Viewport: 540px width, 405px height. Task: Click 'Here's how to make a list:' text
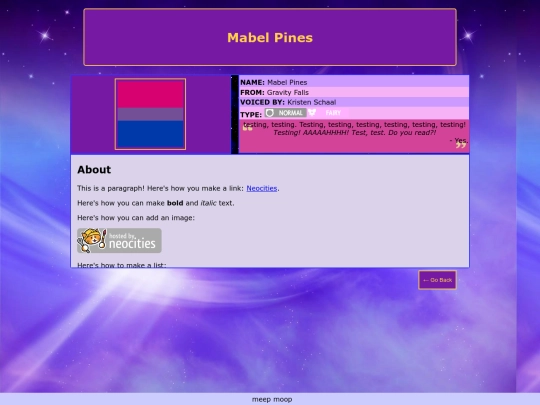122,265
